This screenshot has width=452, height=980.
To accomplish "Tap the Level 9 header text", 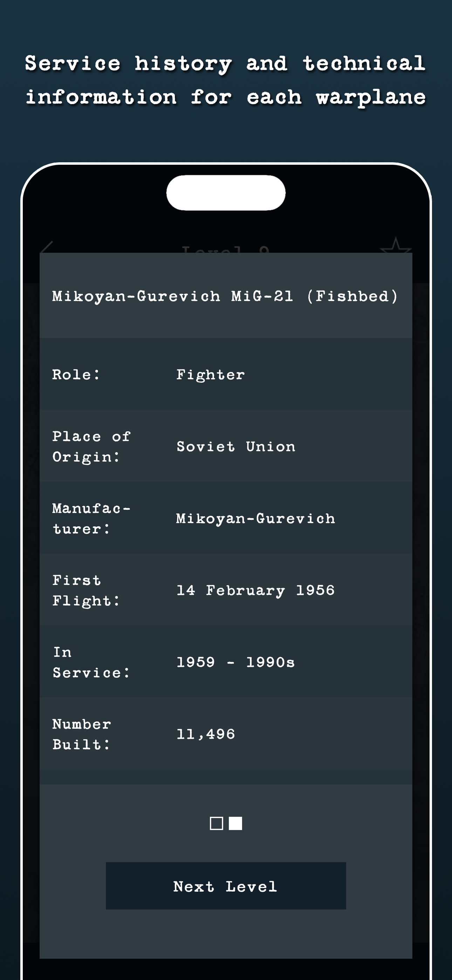I will point(226,249).
